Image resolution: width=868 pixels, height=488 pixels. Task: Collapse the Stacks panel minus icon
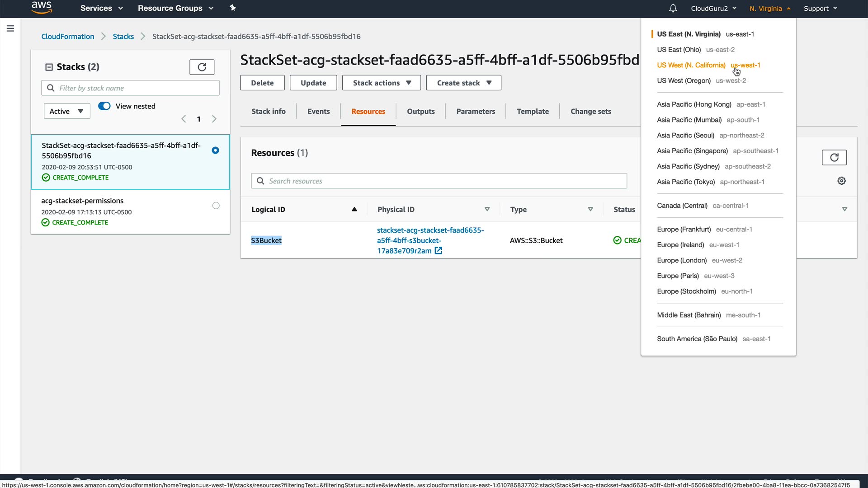pyautogui.click(x=49, y=67)
